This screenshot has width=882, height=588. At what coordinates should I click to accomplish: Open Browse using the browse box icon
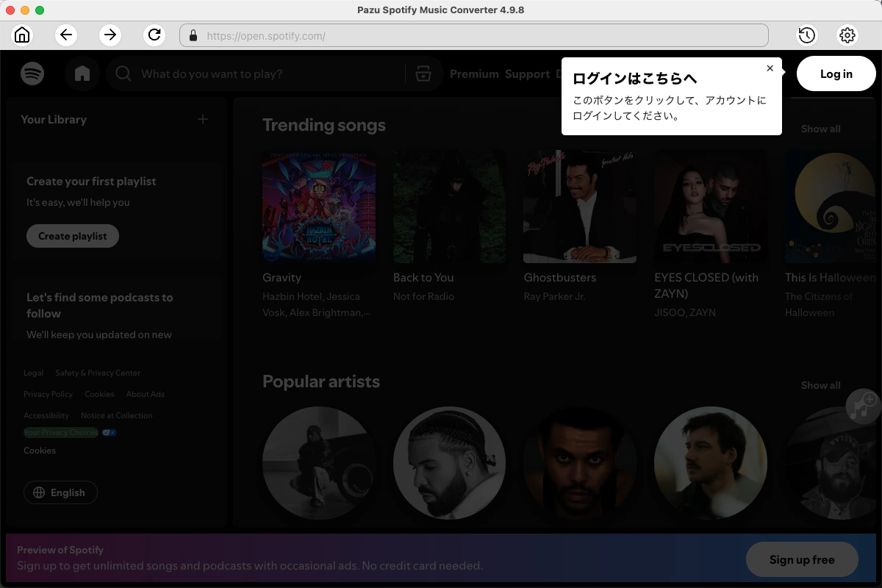click(424, 73)
